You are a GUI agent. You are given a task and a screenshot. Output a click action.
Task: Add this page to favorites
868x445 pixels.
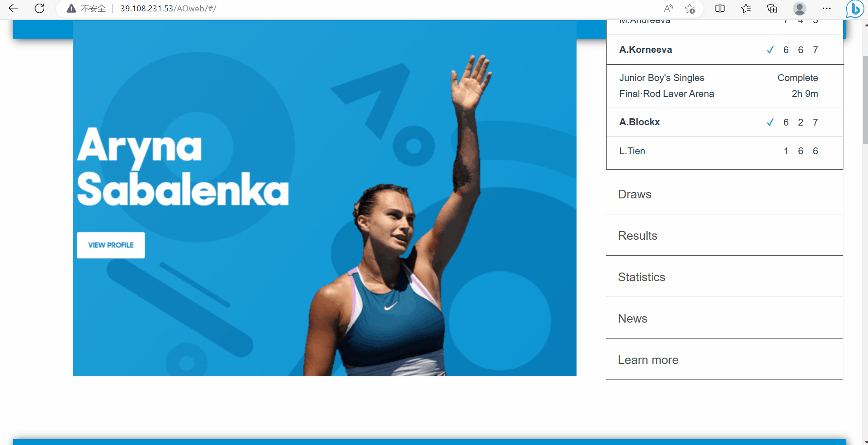pyautogui.click(x=689, y=8)
